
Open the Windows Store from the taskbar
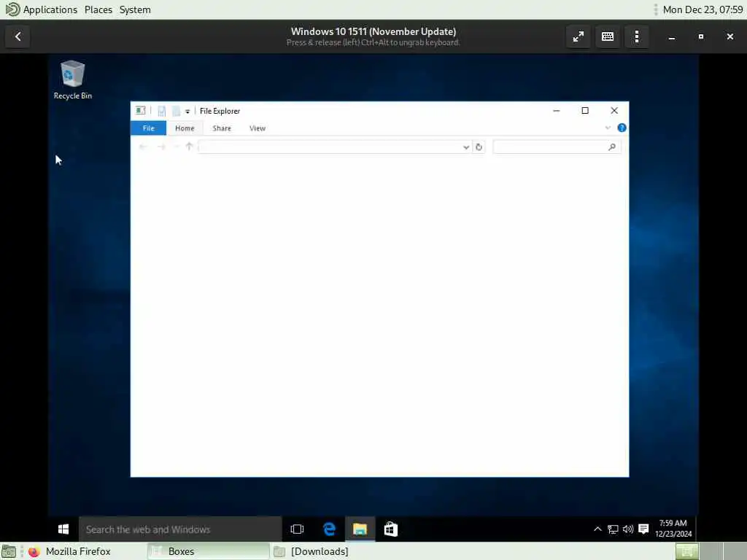click(391, 529)
